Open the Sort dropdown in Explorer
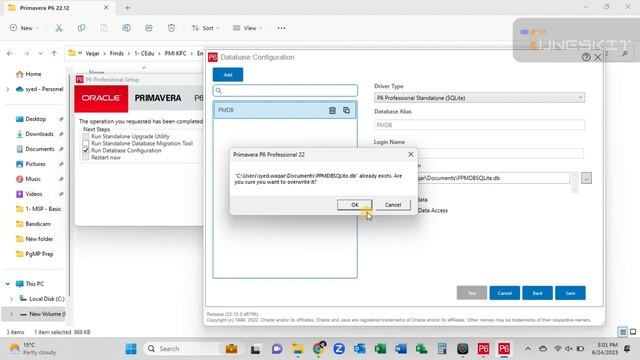 click(x=205, y=28)
